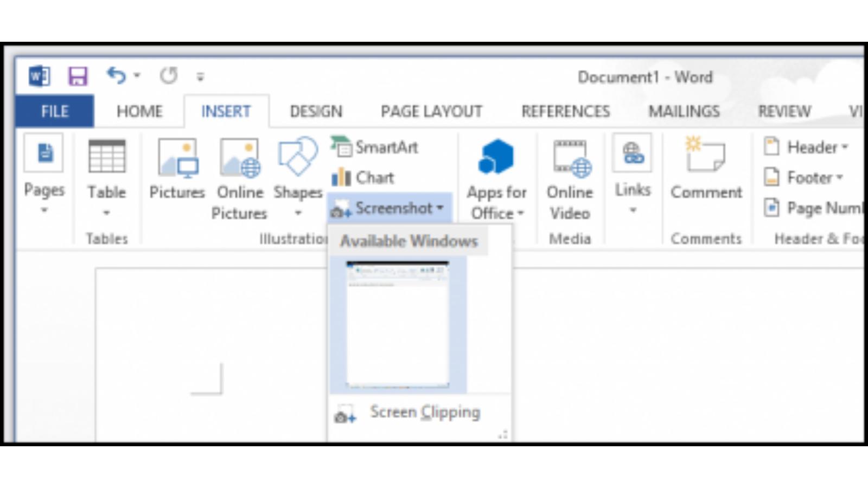Expand the Links dropdown arrow
This screenshot has height=488, width=868.
point(633,210)
